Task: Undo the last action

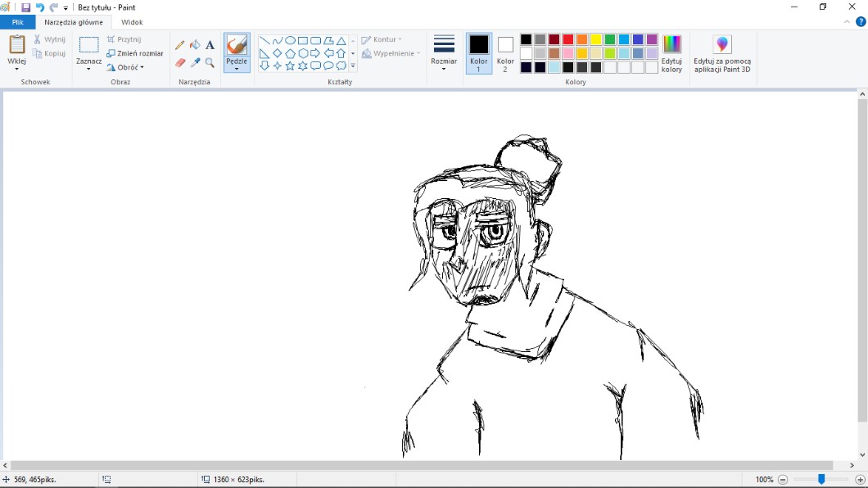Action: 39,7
